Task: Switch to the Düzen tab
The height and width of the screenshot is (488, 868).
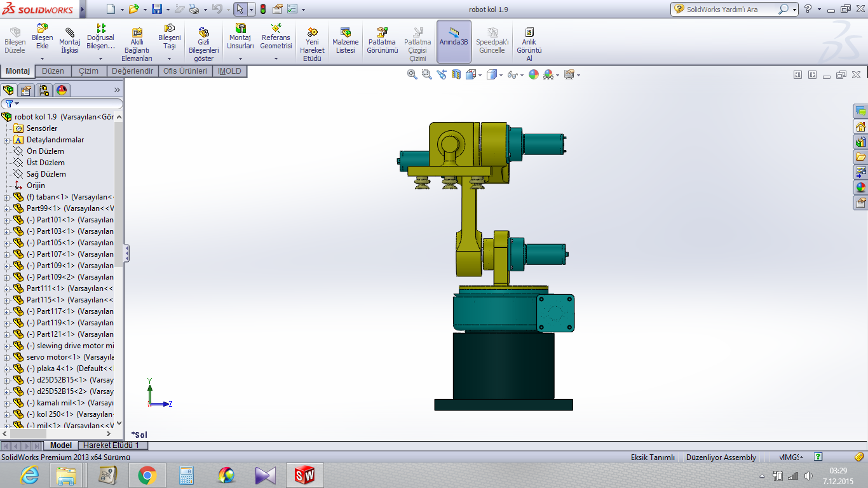Action: click(x=53, y=71)
